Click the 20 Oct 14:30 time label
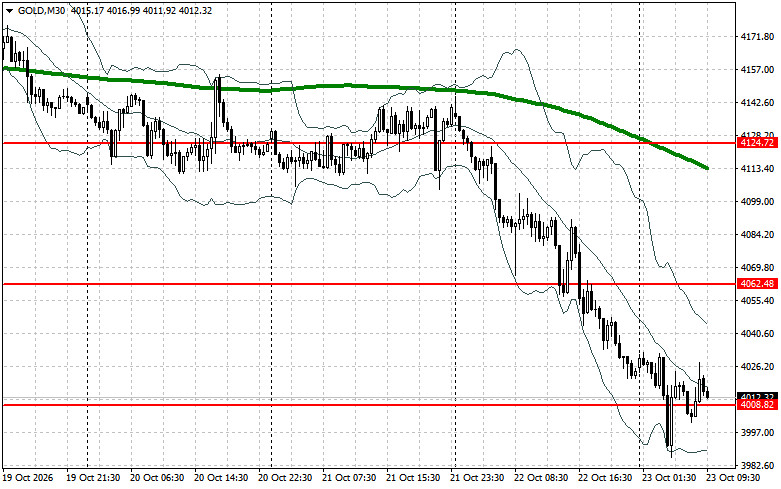The height and width of the screenshot is (489, 781). click(221, 478)
